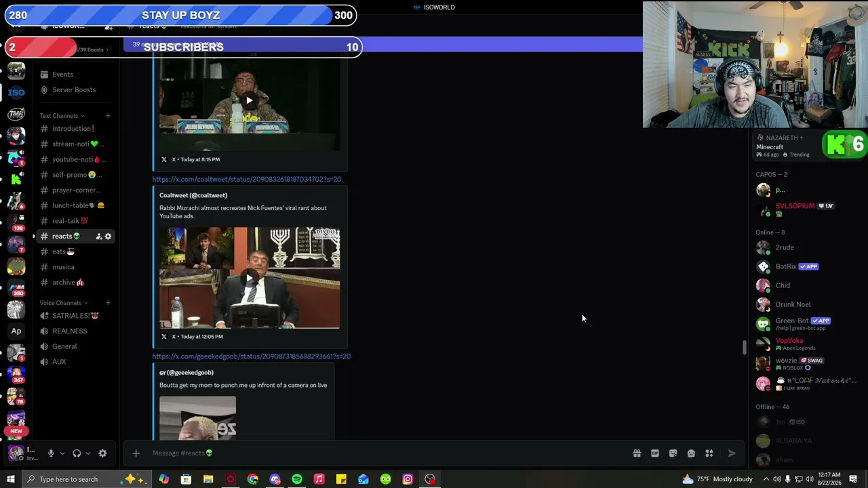The height and width of the screenshot is (488, 868).
Task: Toggle the headphones deafen button
Action: click(77, 453)
